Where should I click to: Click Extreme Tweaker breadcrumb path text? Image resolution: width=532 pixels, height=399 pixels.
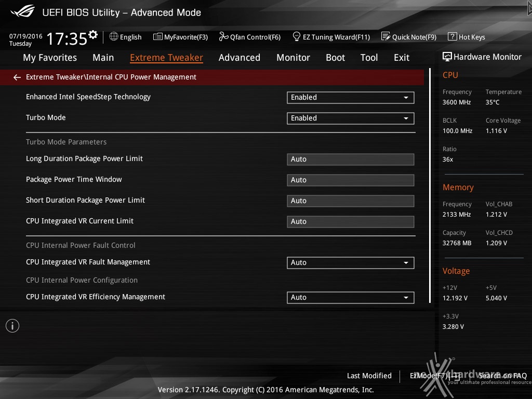click(x=111, y=77)
